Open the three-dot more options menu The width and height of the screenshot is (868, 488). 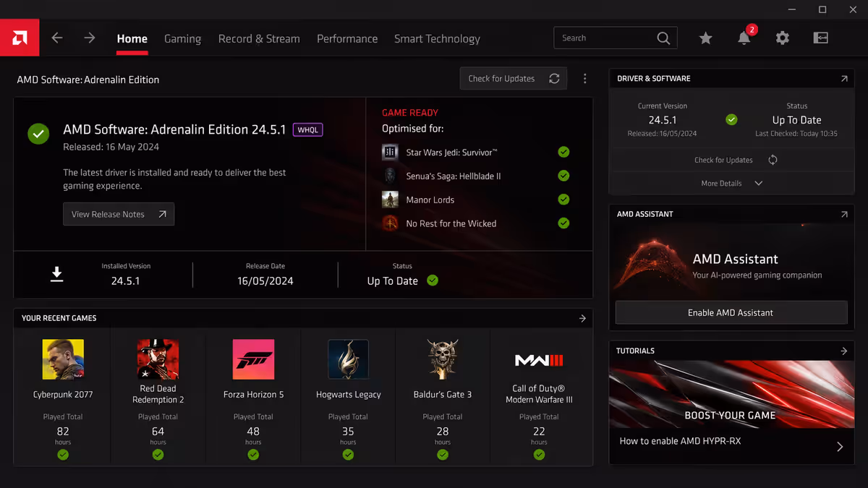584,79
